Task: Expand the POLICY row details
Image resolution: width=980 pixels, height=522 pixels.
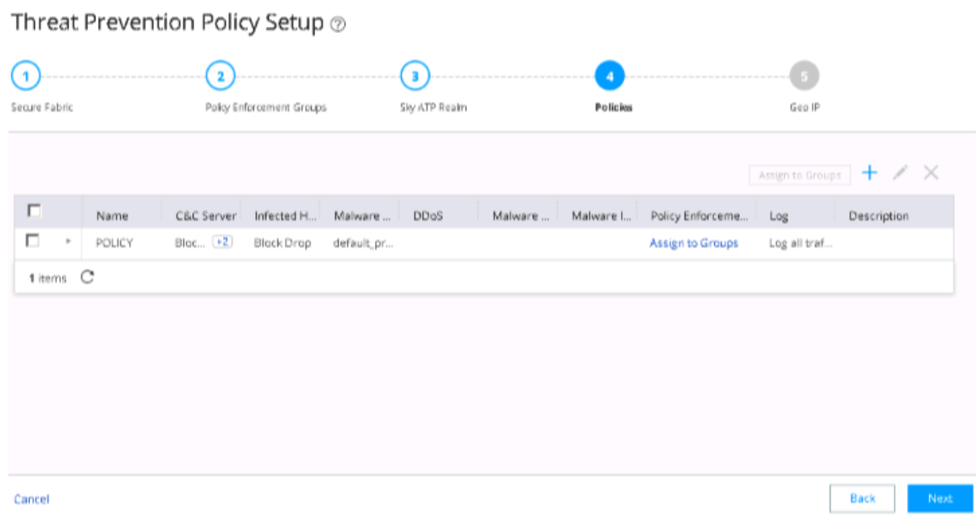Action: coord(67,242)
